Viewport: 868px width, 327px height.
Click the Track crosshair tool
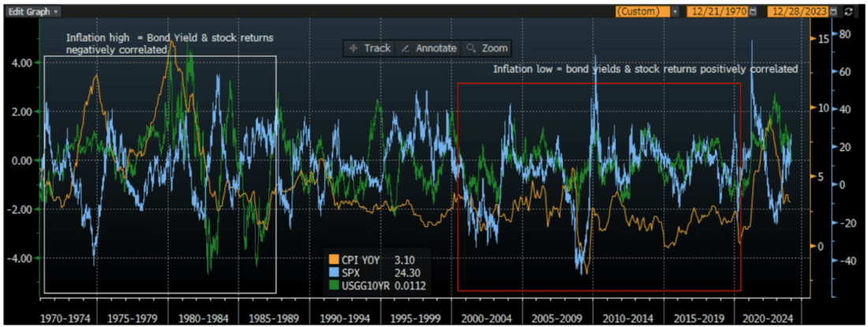click(369, 48)
